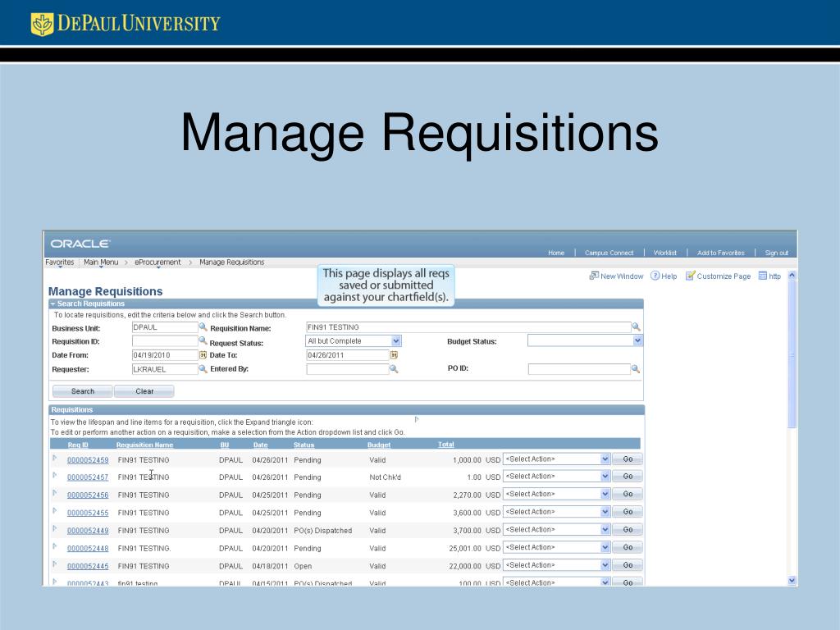This screenshot has height=630, width=840.
Task: Sort by Total column header
Action: pyautogui.click(x=445, y=444)
